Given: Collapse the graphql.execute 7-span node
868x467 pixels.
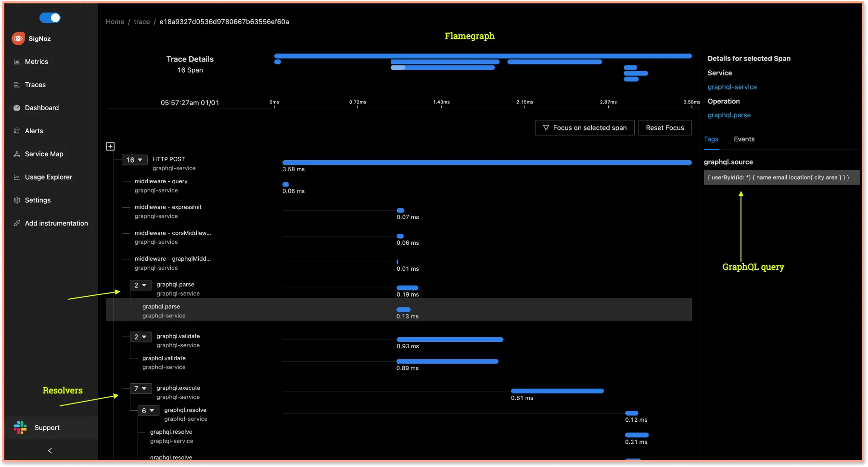Looking at the screenshot, I should [140, 389].
